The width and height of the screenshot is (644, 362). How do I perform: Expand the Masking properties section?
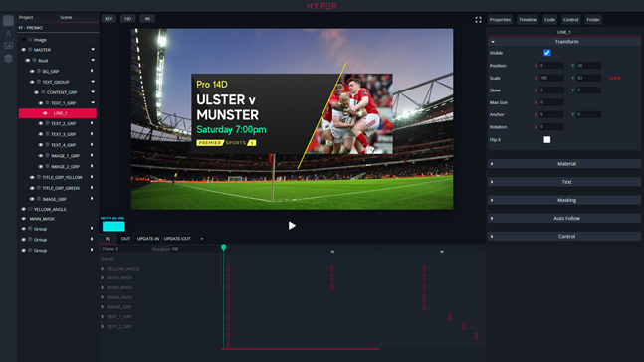click(564, 200)
